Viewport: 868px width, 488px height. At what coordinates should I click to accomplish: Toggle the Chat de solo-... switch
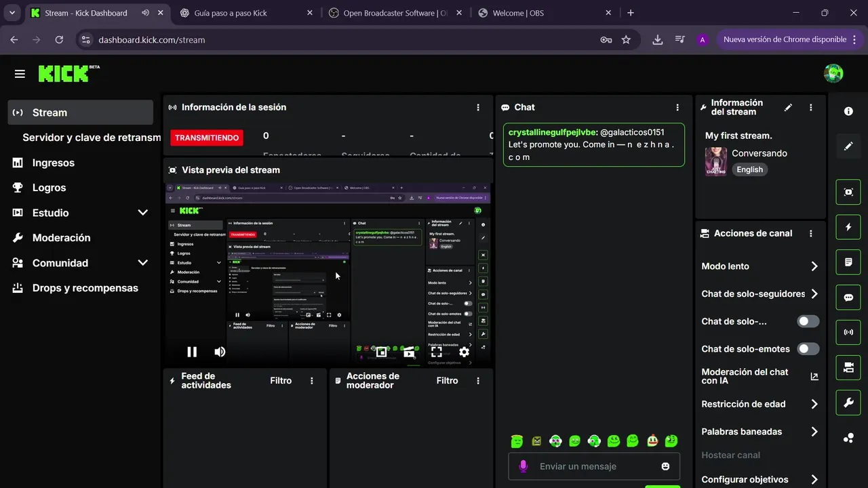click(808, 321)
